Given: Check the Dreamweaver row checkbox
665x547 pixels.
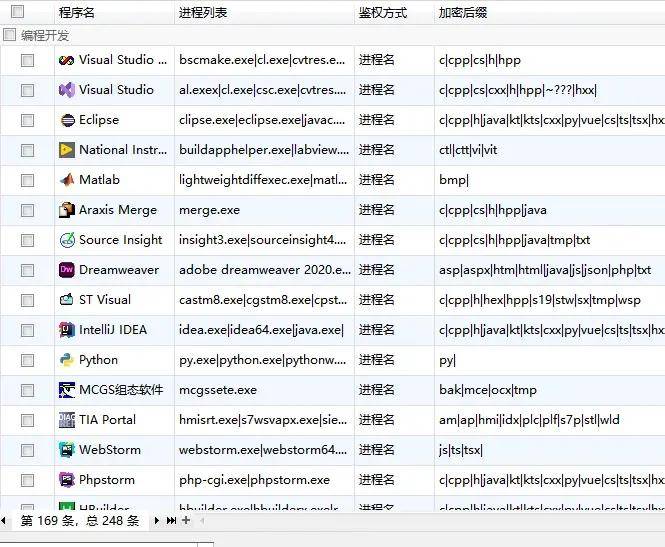Looking at the screenshot, I should point(28,270).
